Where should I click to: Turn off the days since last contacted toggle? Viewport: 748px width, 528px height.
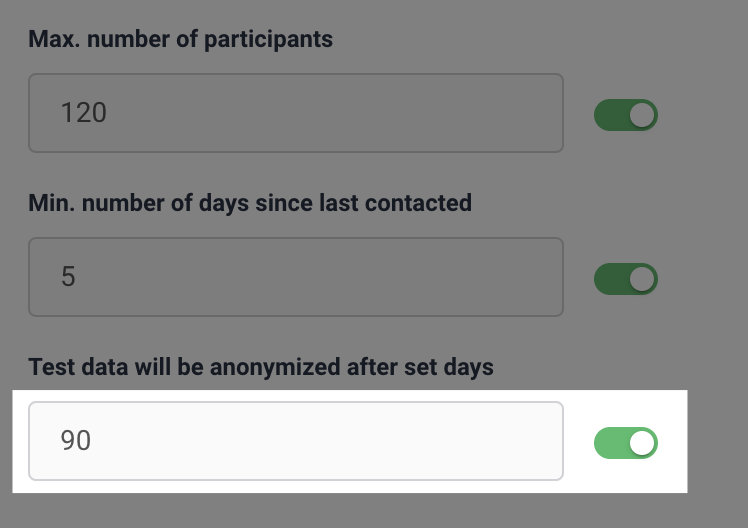626,279
